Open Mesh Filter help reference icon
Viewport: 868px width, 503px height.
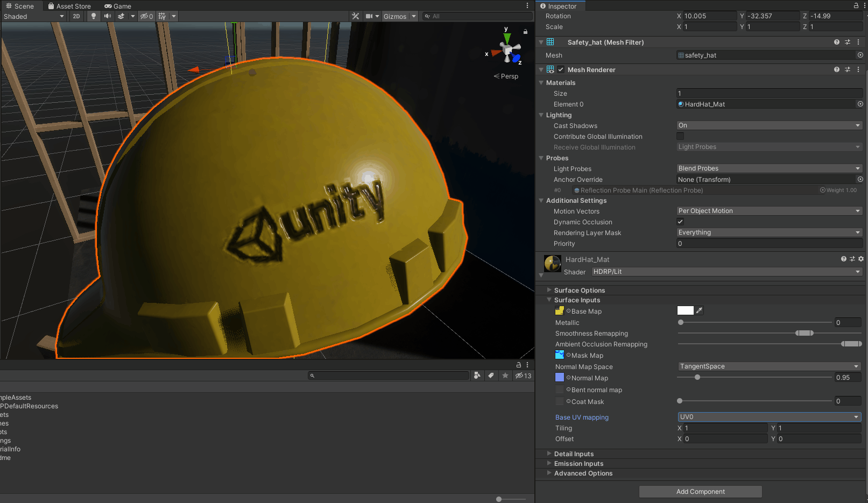click(837, 42)
